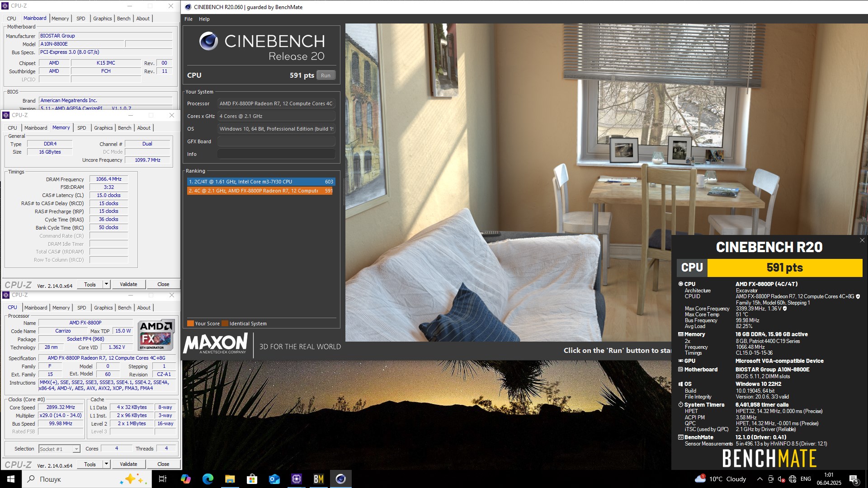Open Bench tab in bottom CPU-Z window

coord(124,308)
